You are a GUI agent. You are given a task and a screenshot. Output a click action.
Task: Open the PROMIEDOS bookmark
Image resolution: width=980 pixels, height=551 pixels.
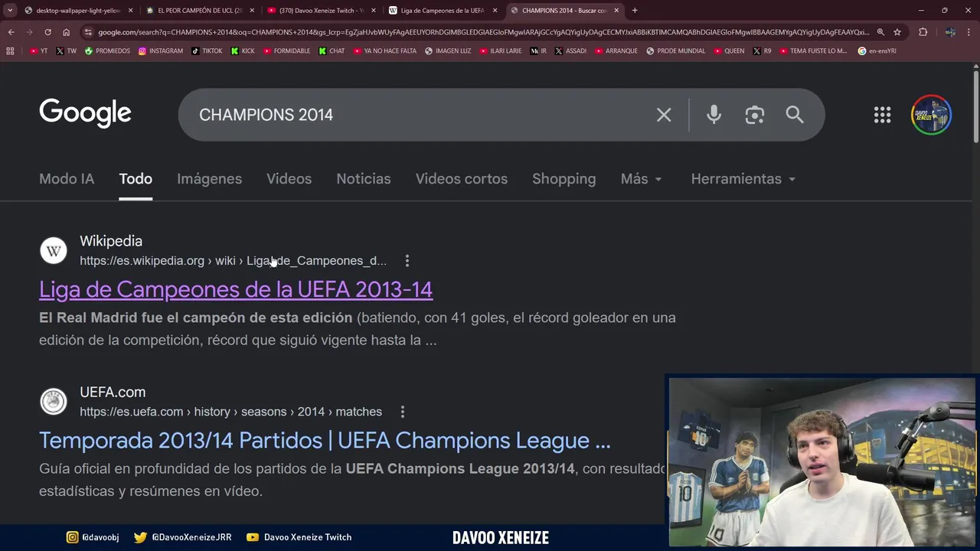pyautogui.click(x=107, y=51)
